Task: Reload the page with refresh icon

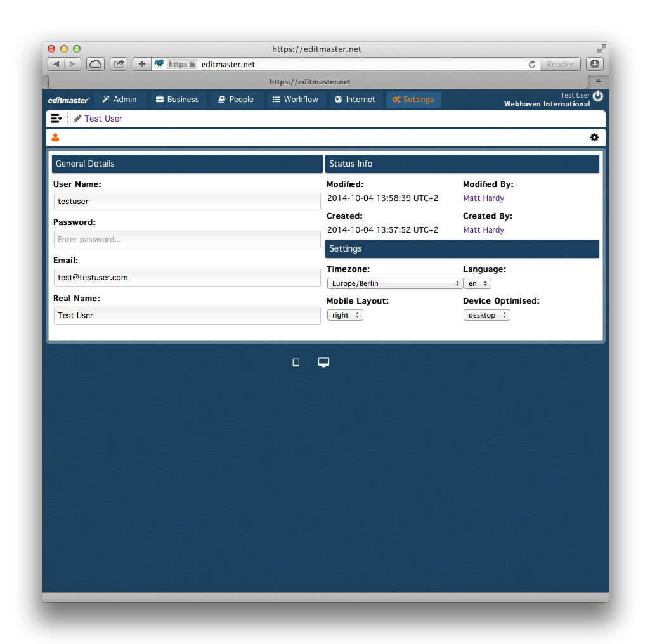Action: coord(531,64)
